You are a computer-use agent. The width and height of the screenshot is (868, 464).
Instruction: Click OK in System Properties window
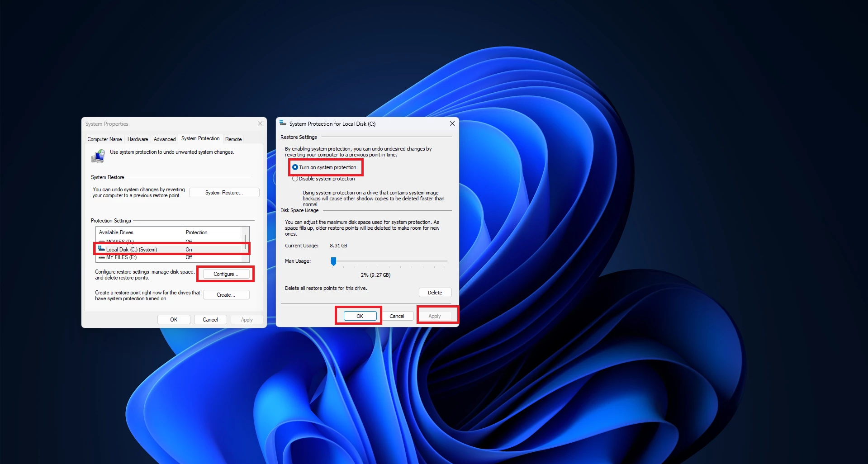pos(174,320)
